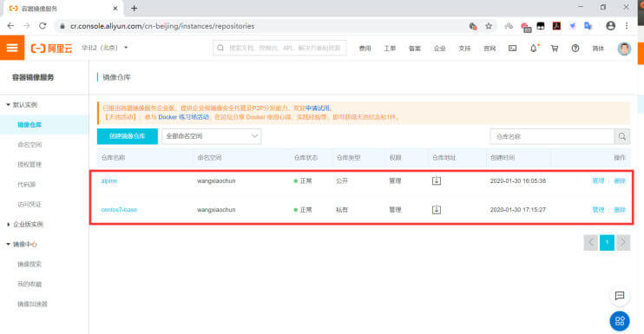Launch the Cloud Shell terminal icon
This screenshot has height=334, width=644.
coord(513,48)
